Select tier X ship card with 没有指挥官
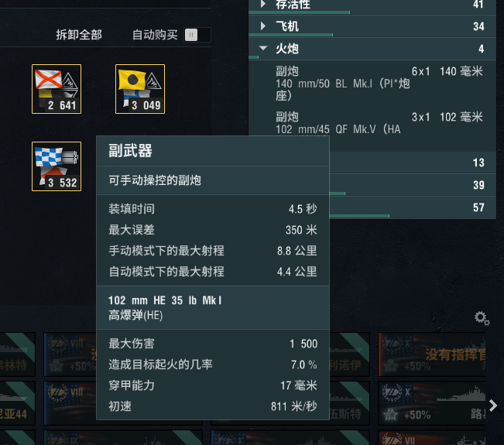 click(x=432, y=354)
